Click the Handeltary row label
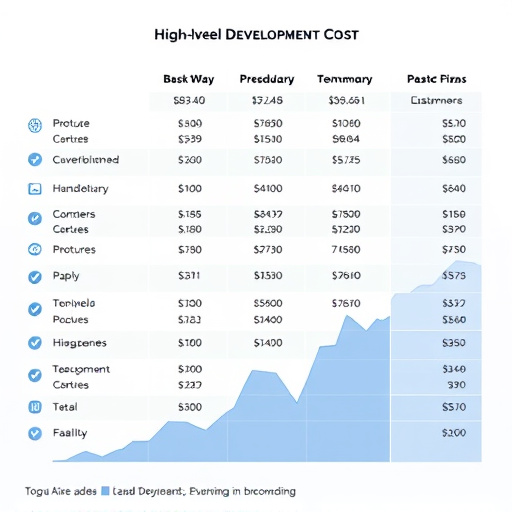The image size is (512, 512). (80, 189)
